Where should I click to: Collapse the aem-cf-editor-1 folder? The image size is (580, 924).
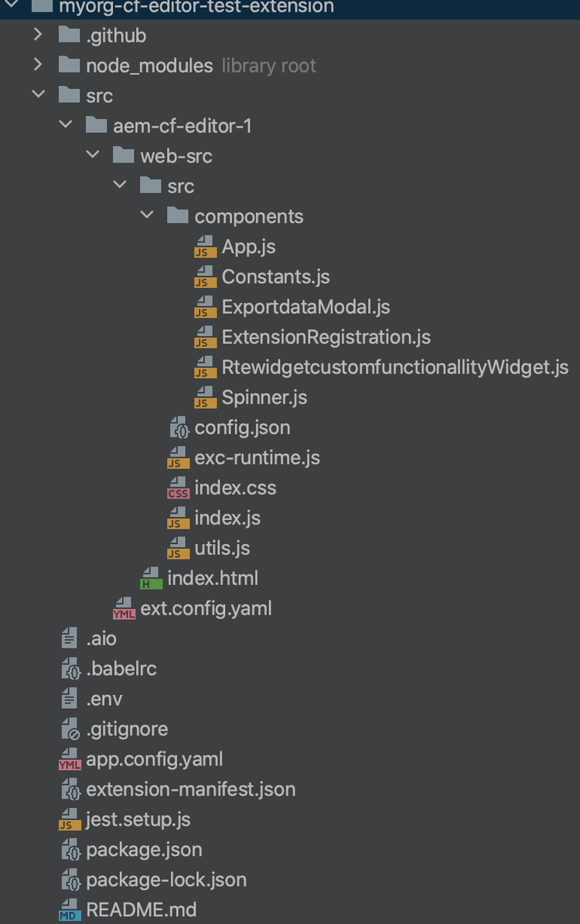66,125
